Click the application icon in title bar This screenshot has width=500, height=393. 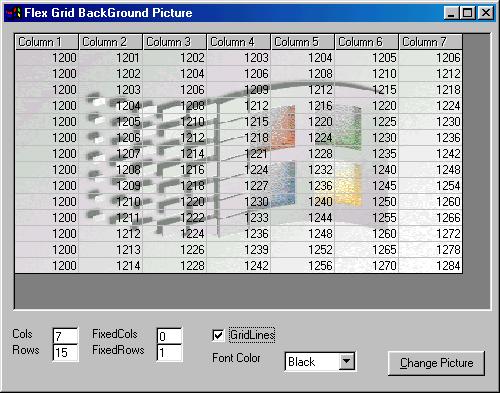click(x=14, y=13)
